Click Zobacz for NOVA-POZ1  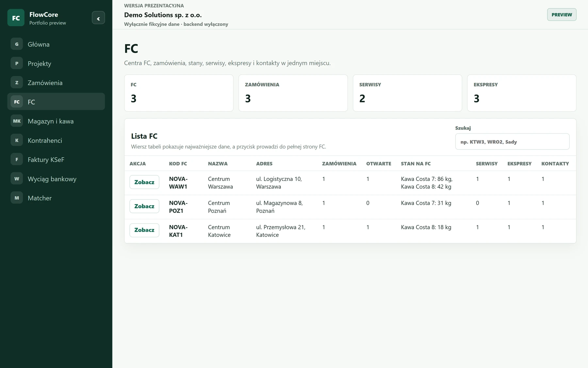click(x=144, y=206)
